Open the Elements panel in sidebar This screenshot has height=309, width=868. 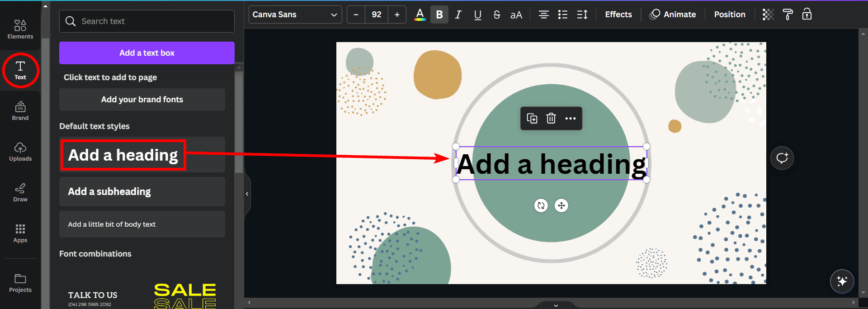click(20, 29)
